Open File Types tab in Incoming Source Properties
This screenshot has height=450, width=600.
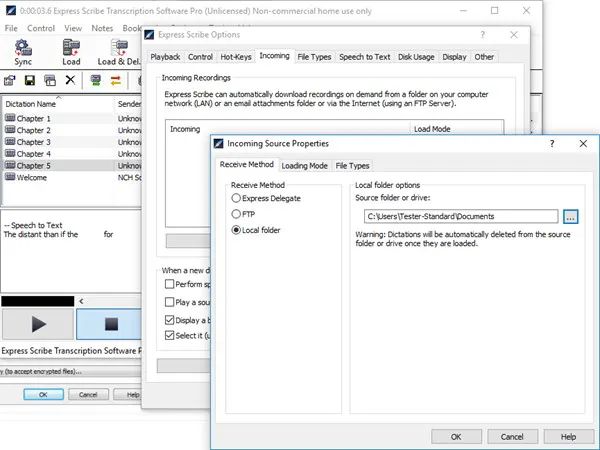352,166
